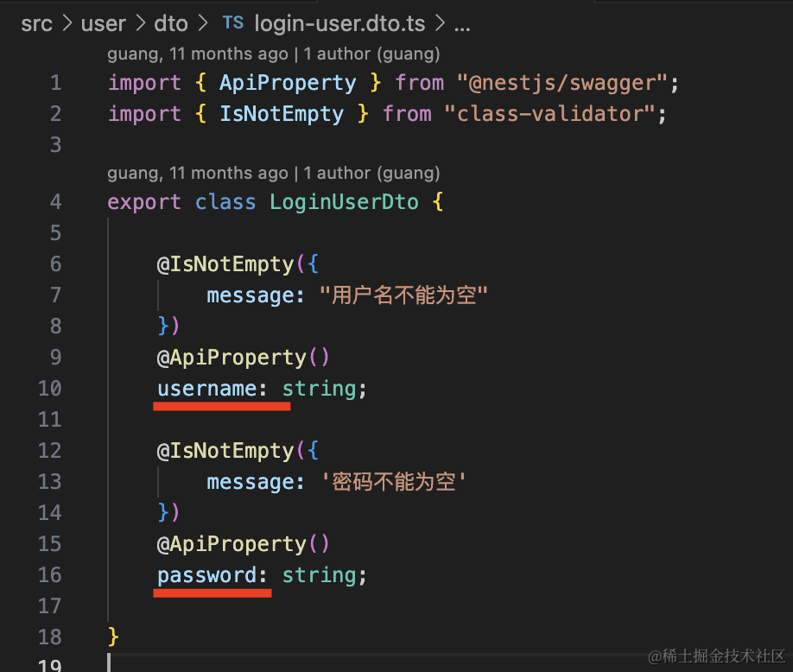
Task: Click the 'LoginUserDto' class name
Action: [344, 202]
